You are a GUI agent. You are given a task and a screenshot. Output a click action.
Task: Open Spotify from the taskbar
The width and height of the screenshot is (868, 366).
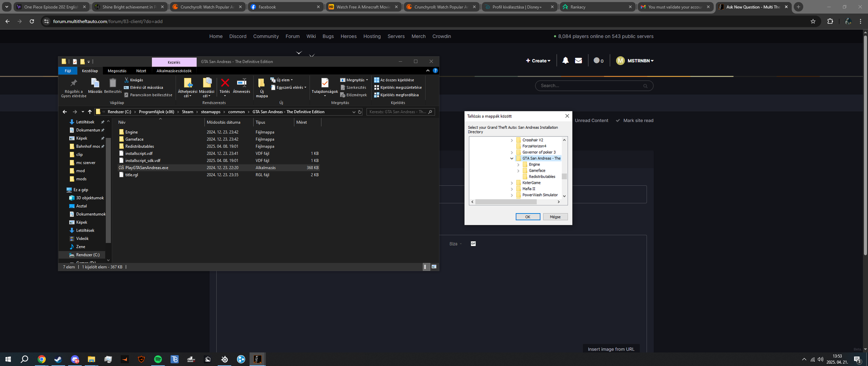(x=158, y=359)
